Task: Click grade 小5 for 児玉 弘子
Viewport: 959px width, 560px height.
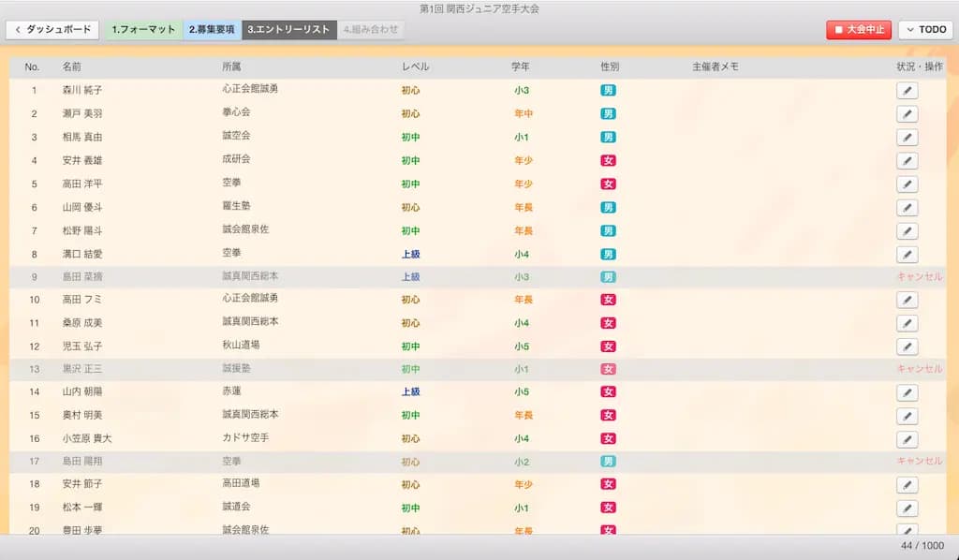Action: pos(522,346)
